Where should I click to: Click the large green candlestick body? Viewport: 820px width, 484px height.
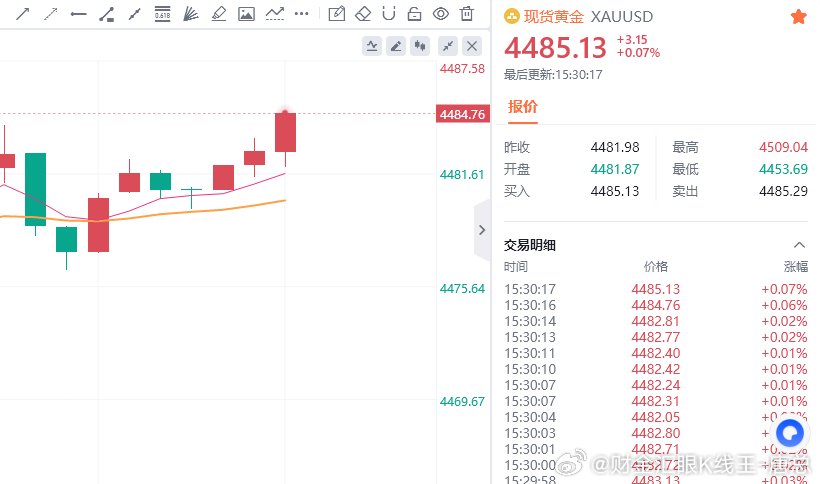36,189
